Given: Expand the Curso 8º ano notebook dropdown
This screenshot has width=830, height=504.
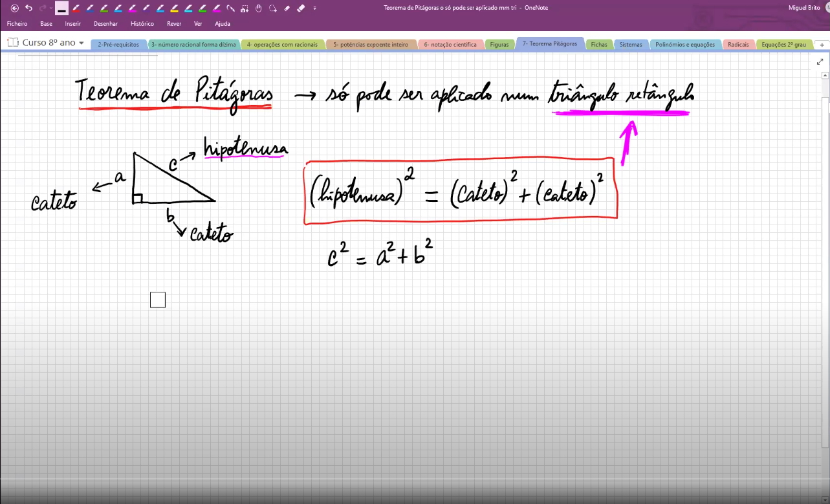Looking at the screenshot, I should [82, 43].
